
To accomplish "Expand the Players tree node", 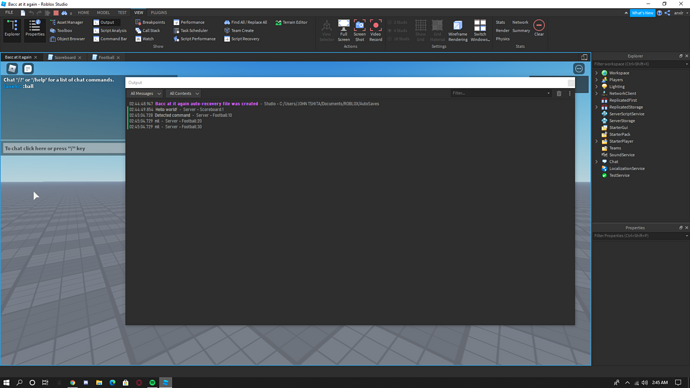I will [x=597, y=80].
